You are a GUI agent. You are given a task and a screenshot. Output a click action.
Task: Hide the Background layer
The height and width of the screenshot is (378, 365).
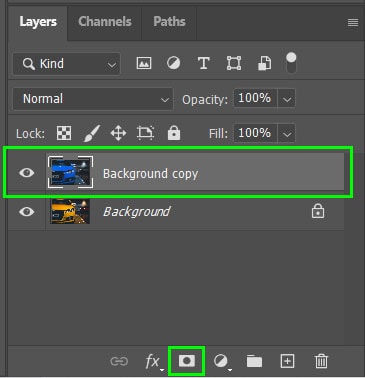coord(26,211)
